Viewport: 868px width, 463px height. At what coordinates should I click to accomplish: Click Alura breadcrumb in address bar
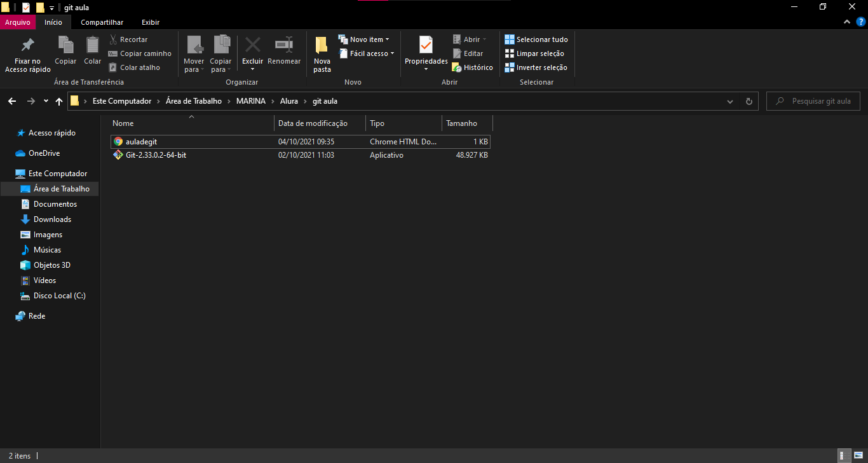tap(289, 101)
